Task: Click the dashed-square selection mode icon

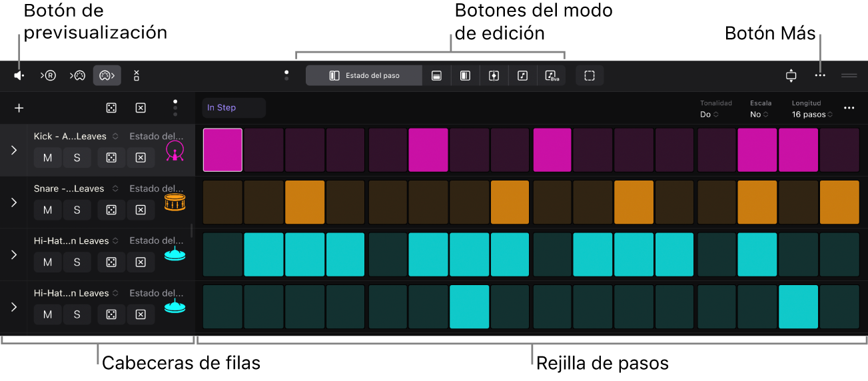Action: point(590,76)
